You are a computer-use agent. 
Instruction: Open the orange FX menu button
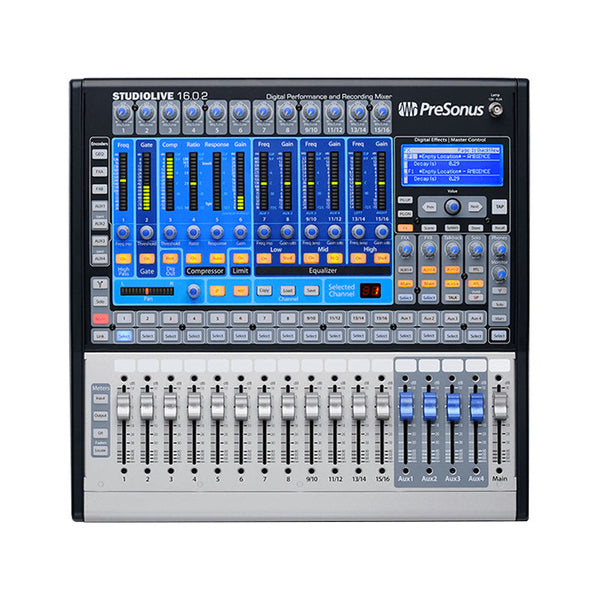405,228
